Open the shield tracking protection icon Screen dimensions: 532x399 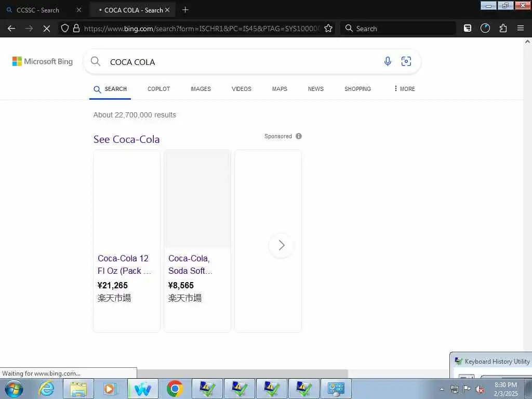[65, 28]
